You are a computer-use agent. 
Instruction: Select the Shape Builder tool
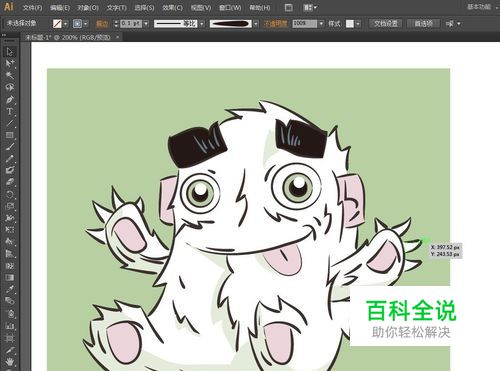pyautogui.click(x=9, y=242)
